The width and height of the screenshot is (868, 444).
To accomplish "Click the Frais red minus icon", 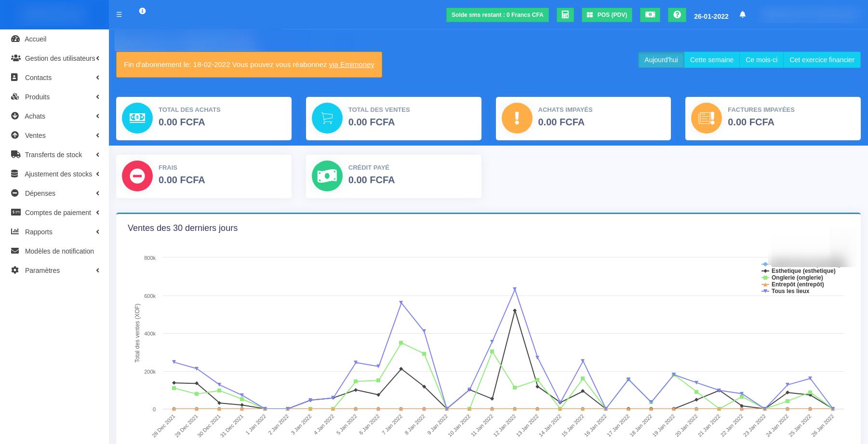I will (137, 176).
